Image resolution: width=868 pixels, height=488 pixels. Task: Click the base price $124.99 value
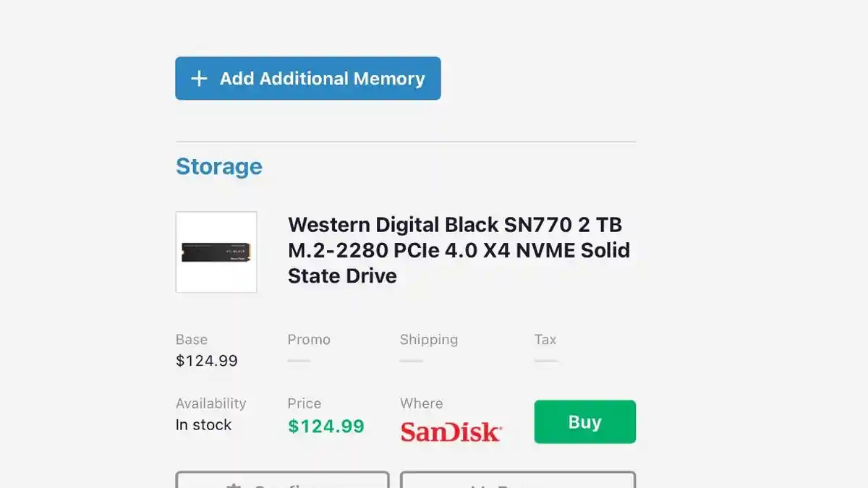[x=207, y=360]
